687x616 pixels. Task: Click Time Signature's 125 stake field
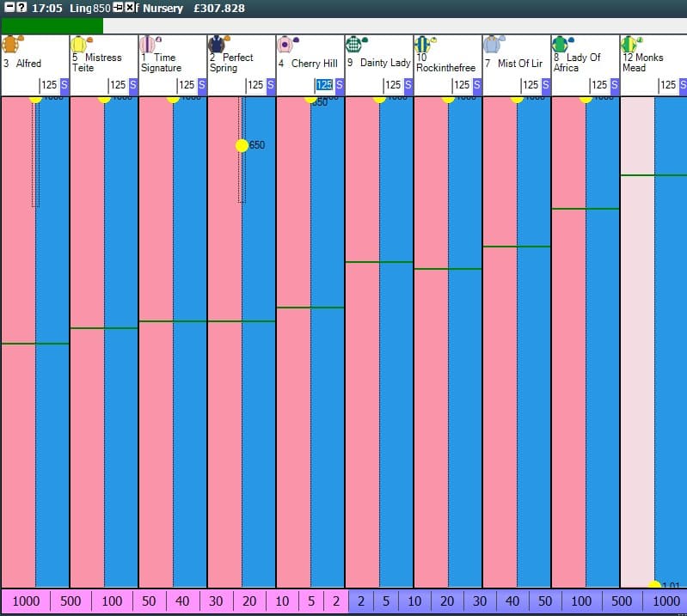coord(187,85)
